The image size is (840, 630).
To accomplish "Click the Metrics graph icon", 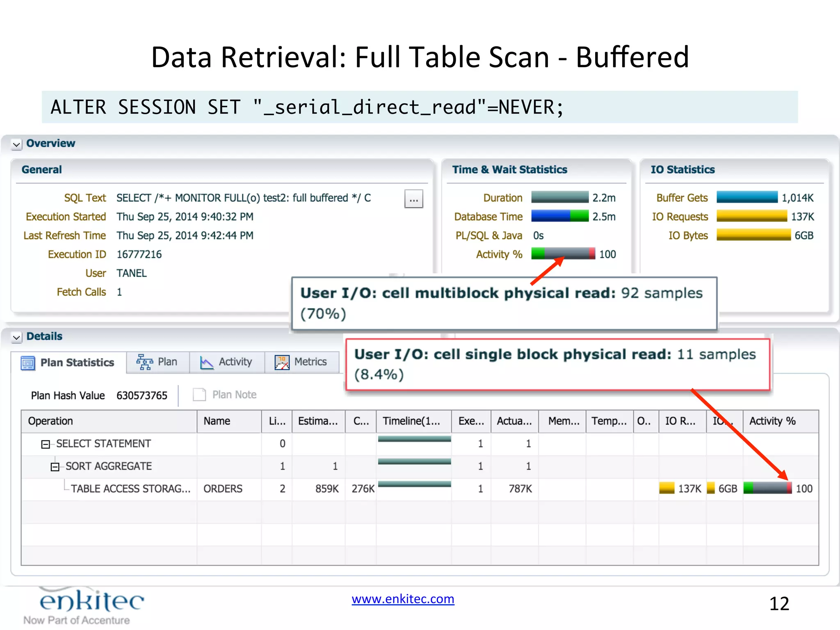I will [282, 363].
